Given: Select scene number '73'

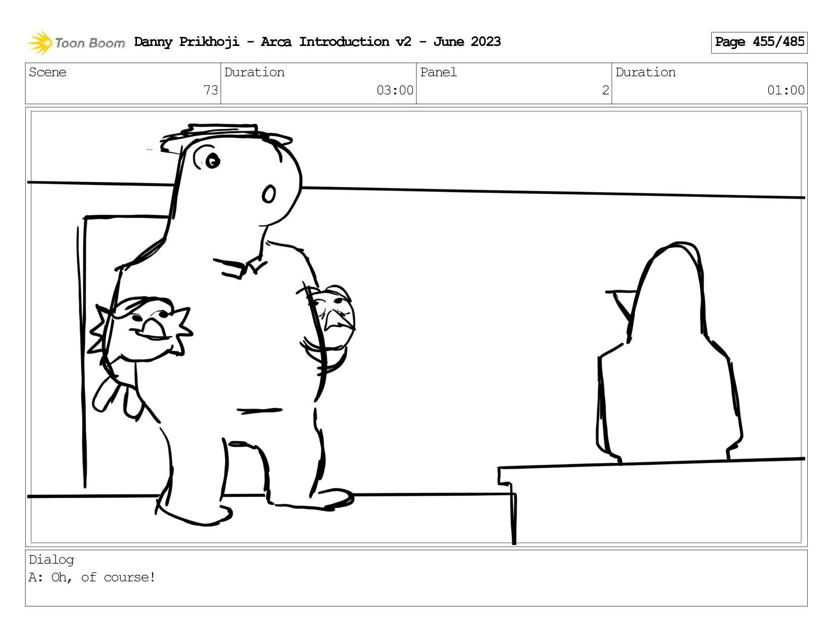Looking at the screenshot, I should (211, 90).
